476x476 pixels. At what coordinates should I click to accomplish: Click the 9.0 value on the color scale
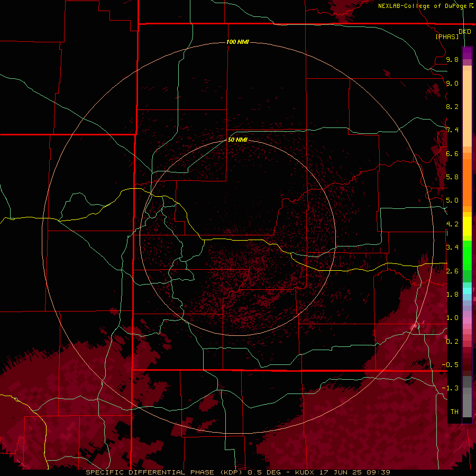point(452,83)
